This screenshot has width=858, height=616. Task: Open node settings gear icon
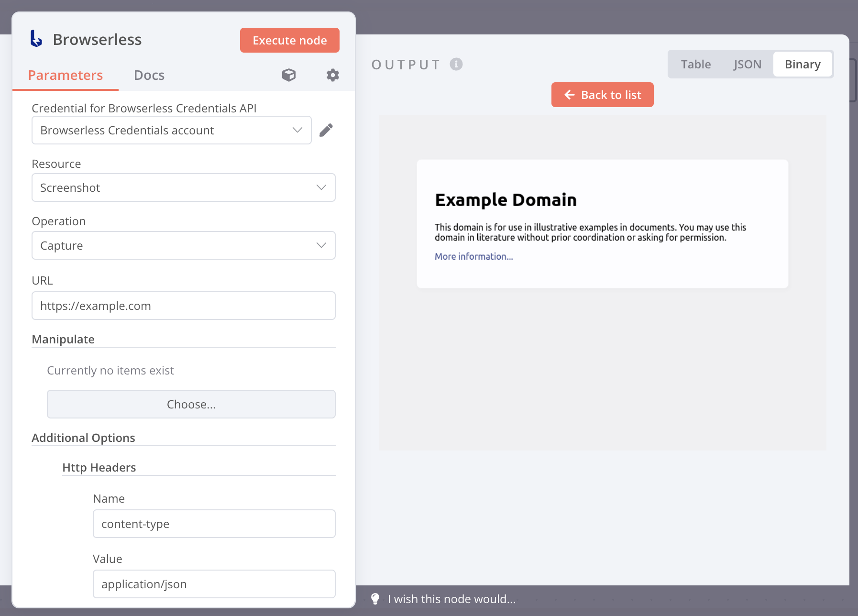[333, 75]
